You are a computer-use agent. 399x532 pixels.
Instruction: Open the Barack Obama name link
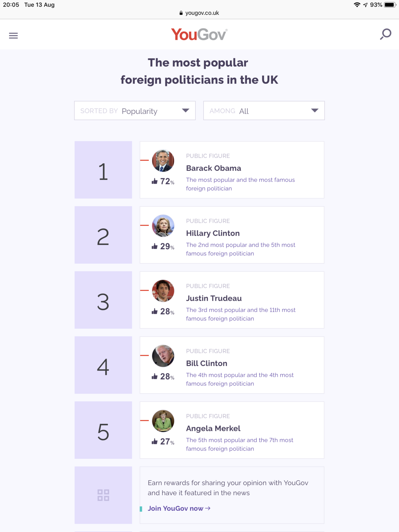tap(213, 168)
